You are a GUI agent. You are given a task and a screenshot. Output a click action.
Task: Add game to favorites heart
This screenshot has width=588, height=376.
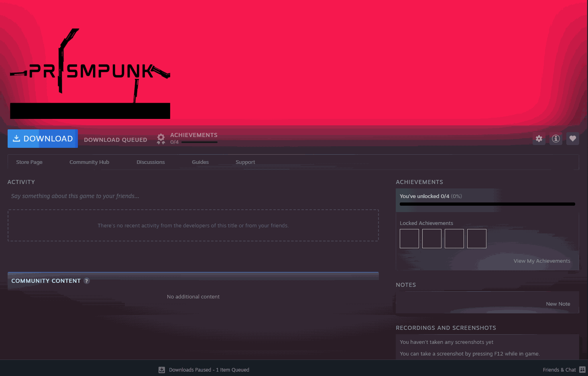point(573,139)
